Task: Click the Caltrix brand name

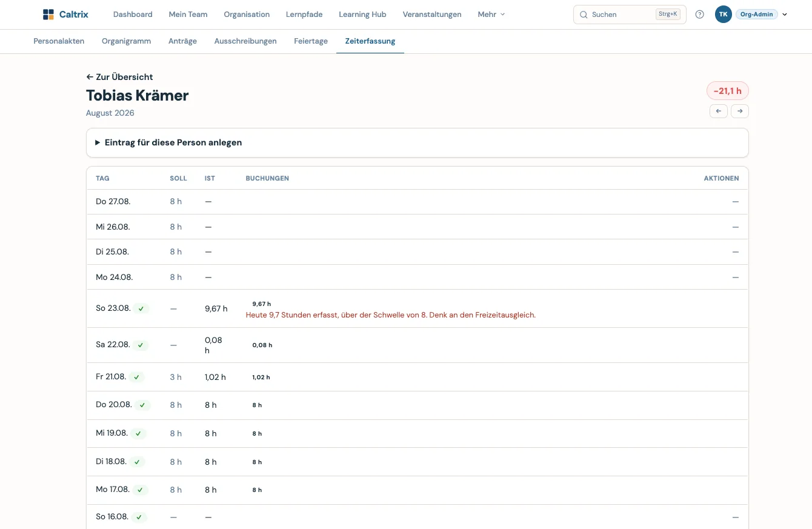Action: [x=74, y=15]
